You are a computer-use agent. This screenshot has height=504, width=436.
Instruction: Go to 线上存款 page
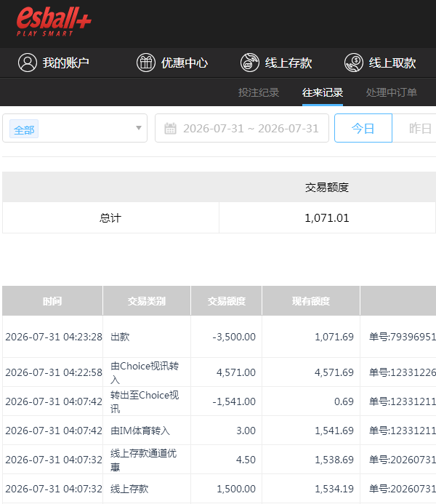288,63
